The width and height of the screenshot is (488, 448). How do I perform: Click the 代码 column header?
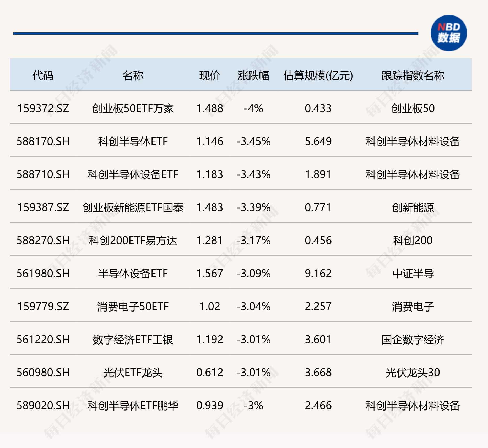tap(43, 76)
